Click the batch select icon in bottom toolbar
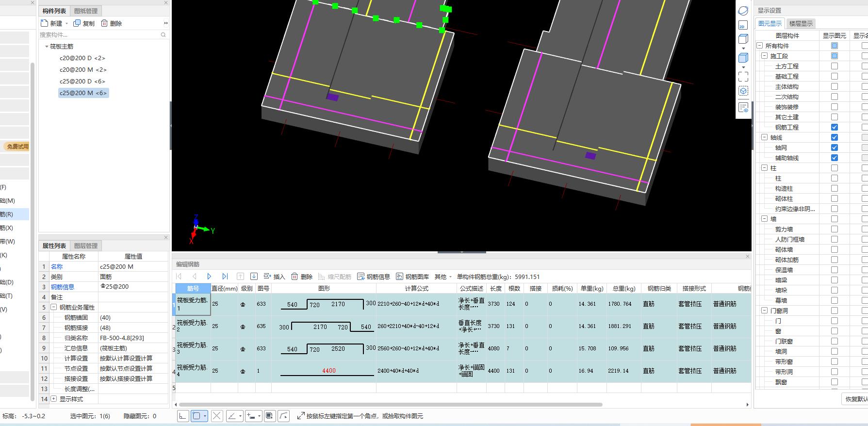This screenshot has height=426, width=868. tap(270, 416)
